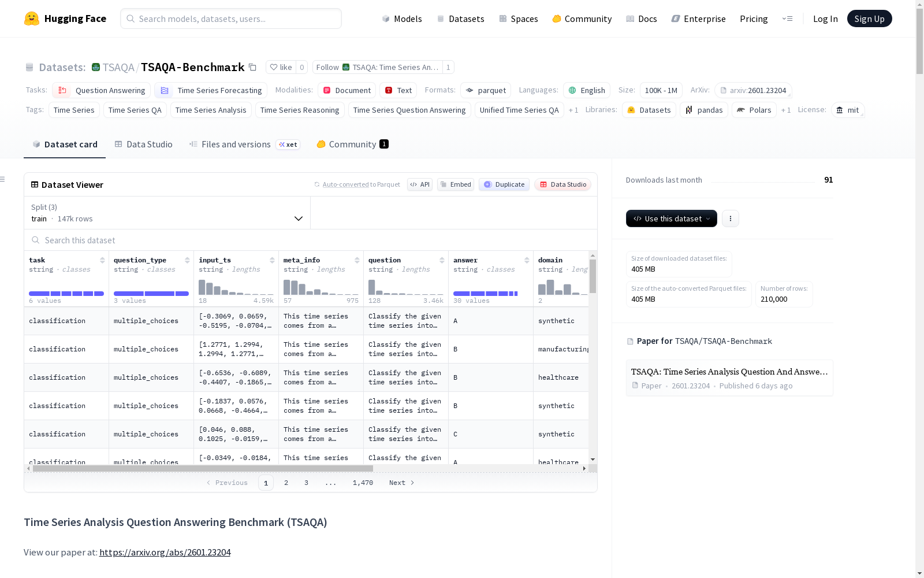Go to page 3 of the dataset
Screen dimensions: 924x578
[x=306, y=483]
